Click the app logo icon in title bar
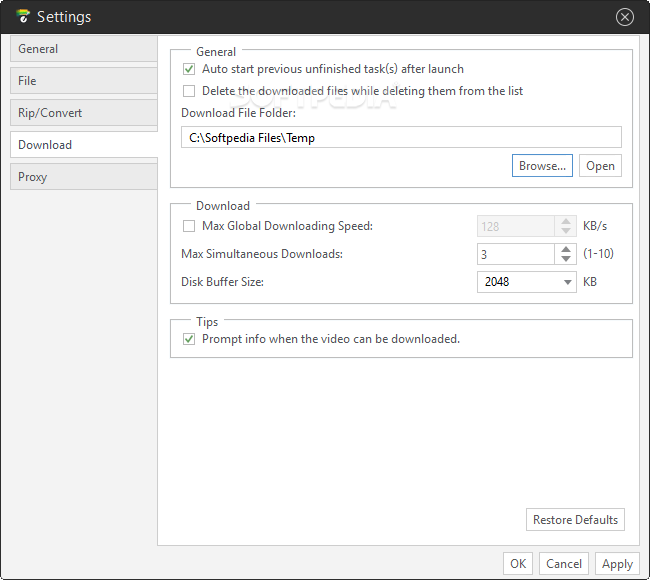Viewport: 650px width, 580px height. click(x=23, y=16)
